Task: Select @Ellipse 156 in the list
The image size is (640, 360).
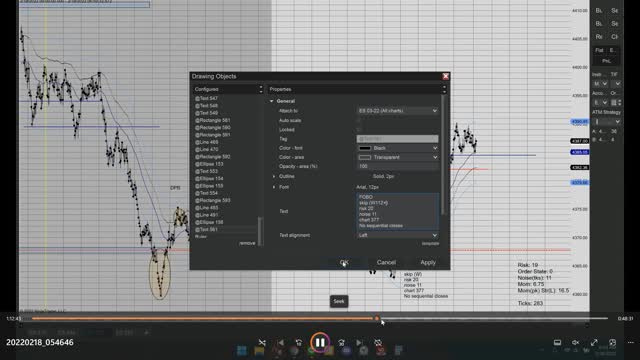Action: pos(209,222)
